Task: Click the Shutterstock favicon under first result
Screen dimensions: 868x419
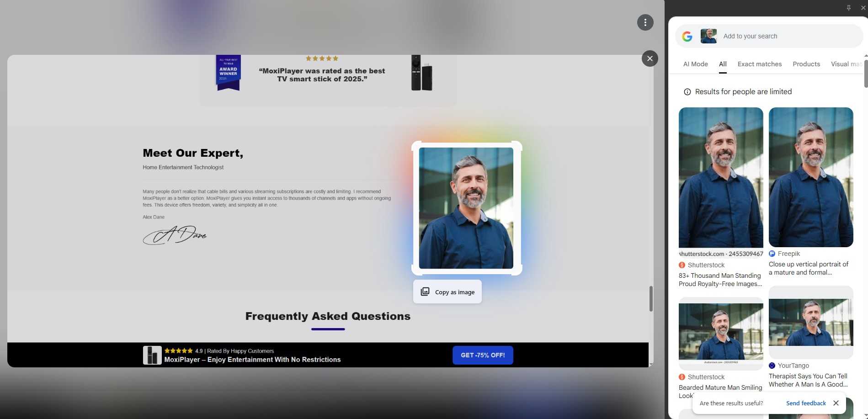Action: [x=682, y=265]
